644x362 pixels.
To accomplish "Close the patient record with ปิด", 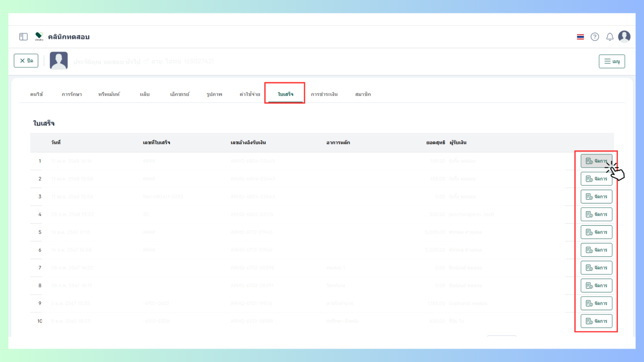I will [26, 61].
